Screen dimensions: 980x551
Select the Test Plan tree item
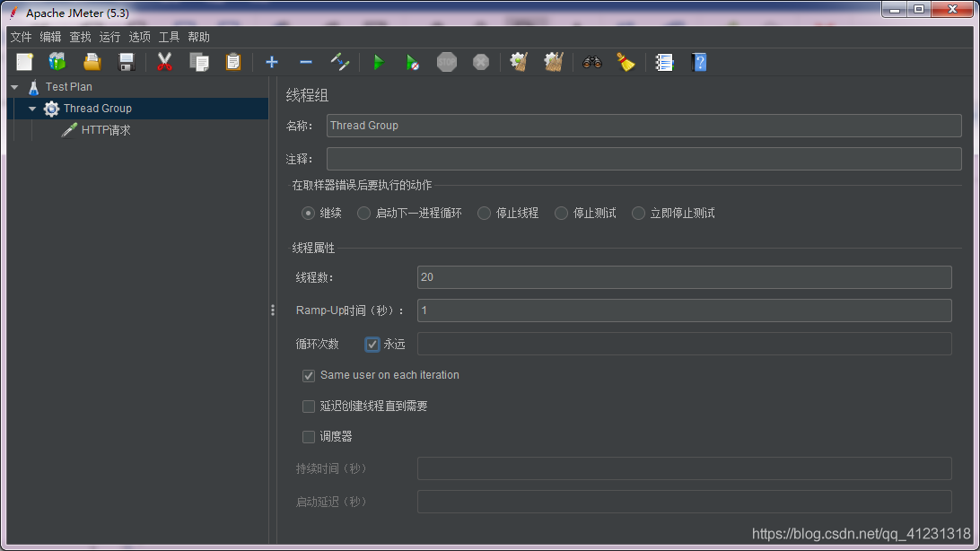tap(69, 87)
